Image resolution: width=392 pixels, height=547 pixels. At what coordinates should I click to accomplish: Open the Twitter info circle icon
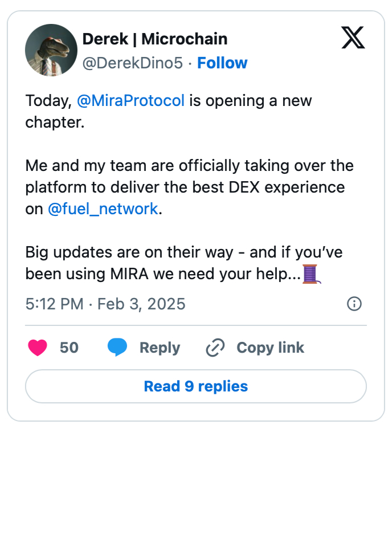[354, 304]
